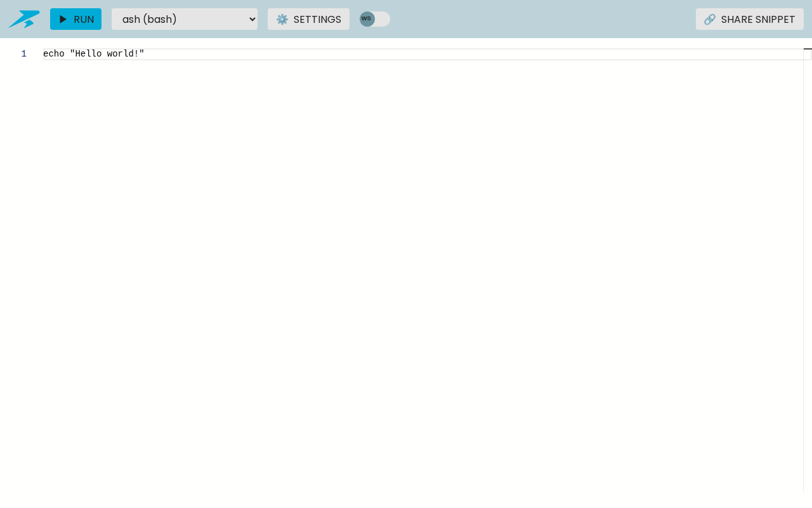Image resolution: width=812 pixels, height=508 pixels.
Task: Click line number 1 in the gutter
Action: pos(24,54)
